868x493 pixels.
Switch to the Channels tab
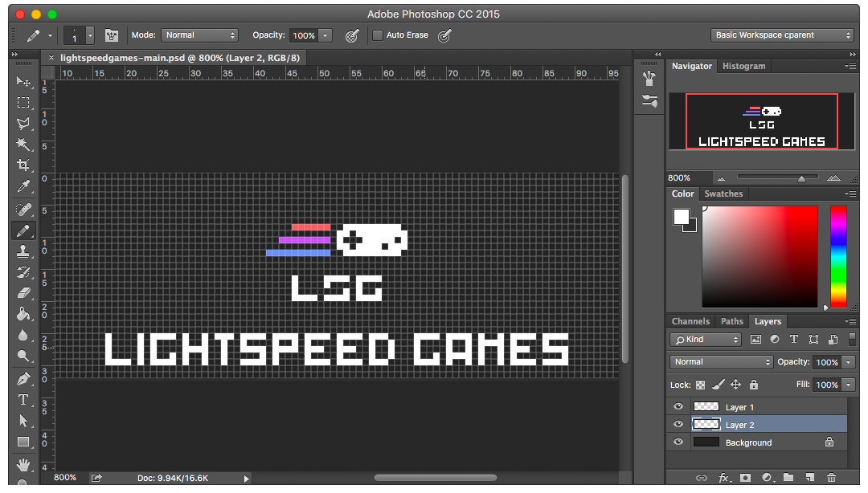pos(690,321)
